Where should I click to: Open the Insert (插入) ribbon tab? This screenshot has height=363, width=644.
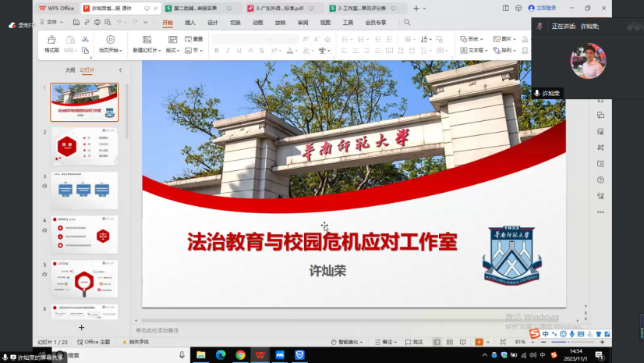tap(190, 23)
